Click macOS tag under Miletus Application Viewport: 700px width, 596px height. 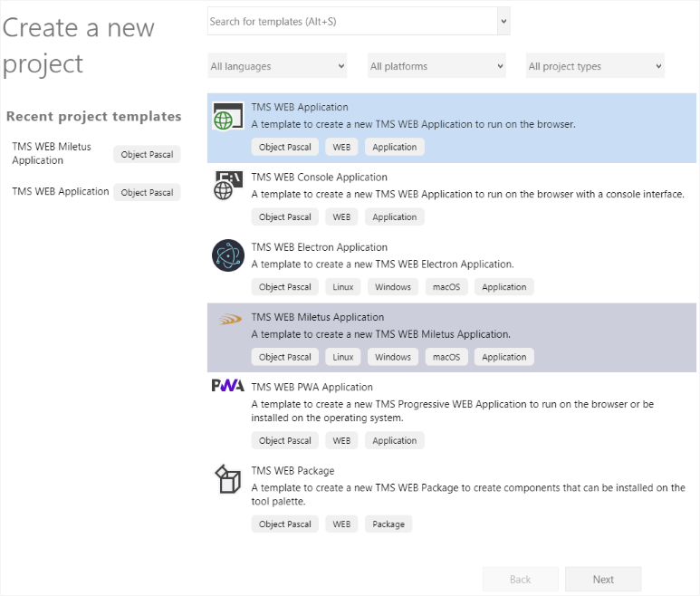click(x=446, y=357)
